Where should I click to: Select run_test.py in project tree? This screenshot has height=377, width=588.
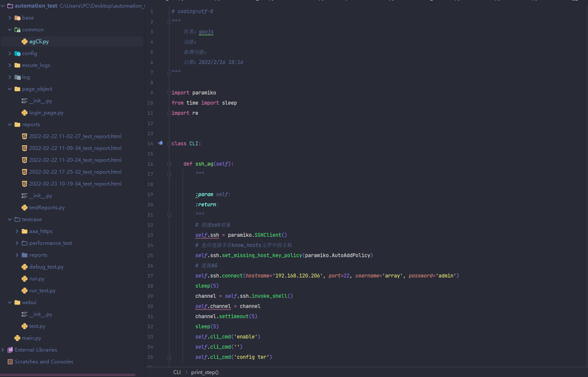42,291
